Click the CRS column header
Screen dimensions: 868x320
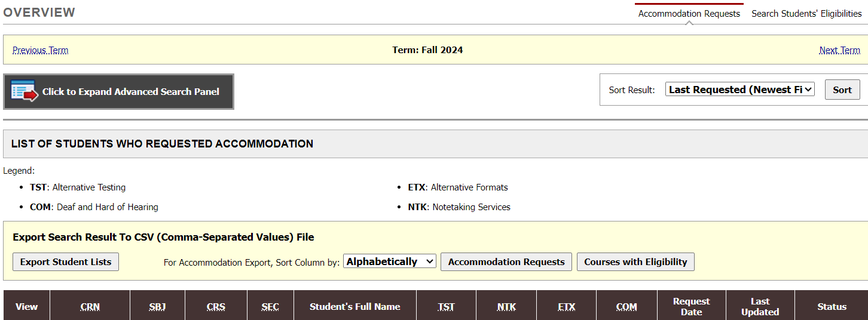tap(216, 307)
